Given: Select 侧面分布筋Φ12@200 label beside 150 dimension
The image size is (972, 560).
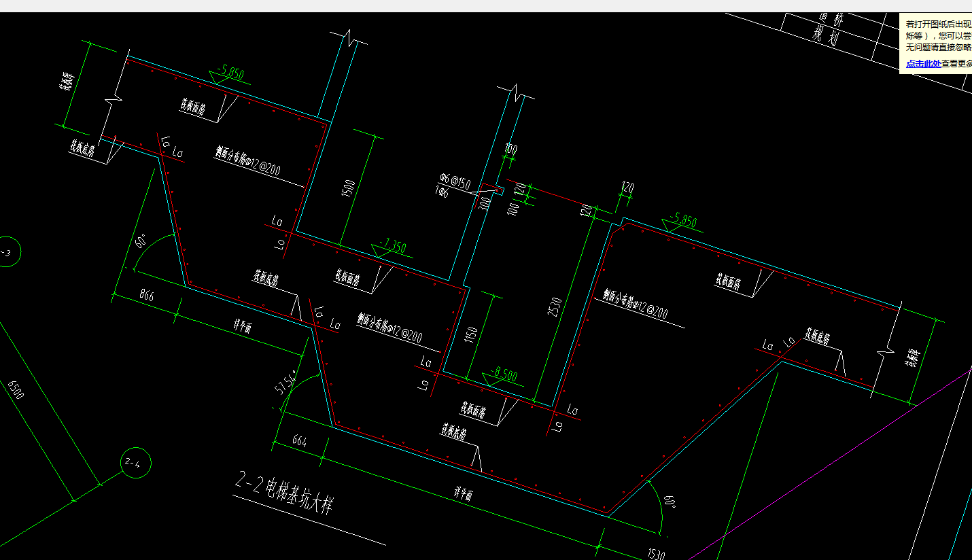Looking at the screenshot, I should (x=389, y=327).
